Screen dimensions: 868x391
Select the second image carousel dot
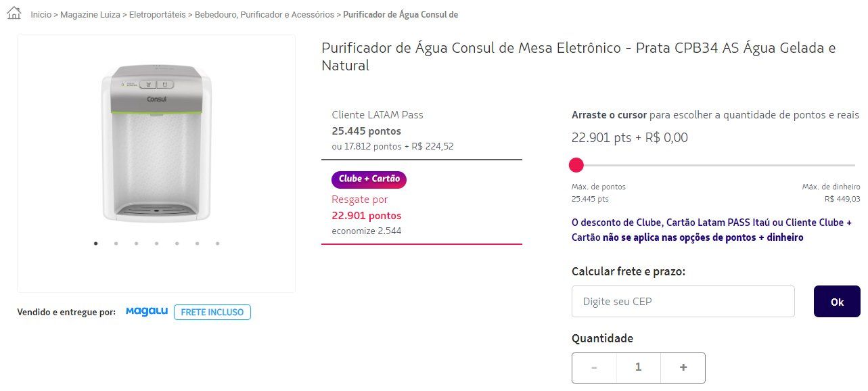pyautogui.click(x=116, y=244)
